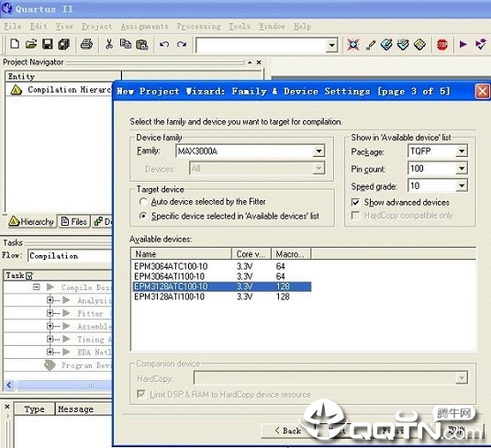Click the New file toolbar icon
Viewport: 491px width, 448px height.
pos(15,44)
